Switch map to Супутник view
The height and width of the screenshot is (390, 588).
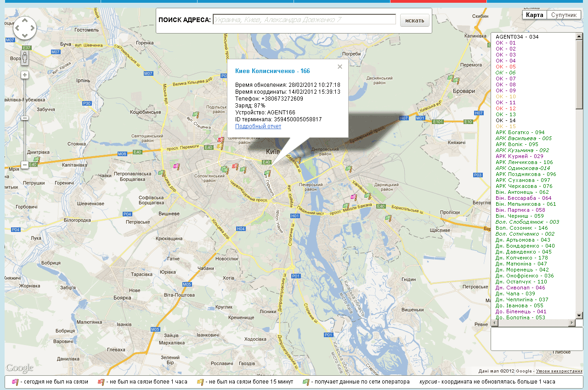(564, 15)
